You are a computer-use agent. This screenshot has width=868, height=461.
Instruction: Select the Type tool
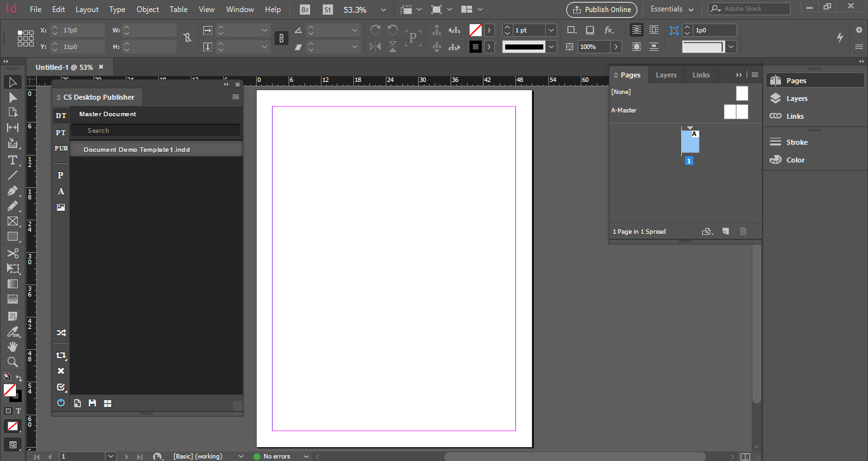coord(12,159)
